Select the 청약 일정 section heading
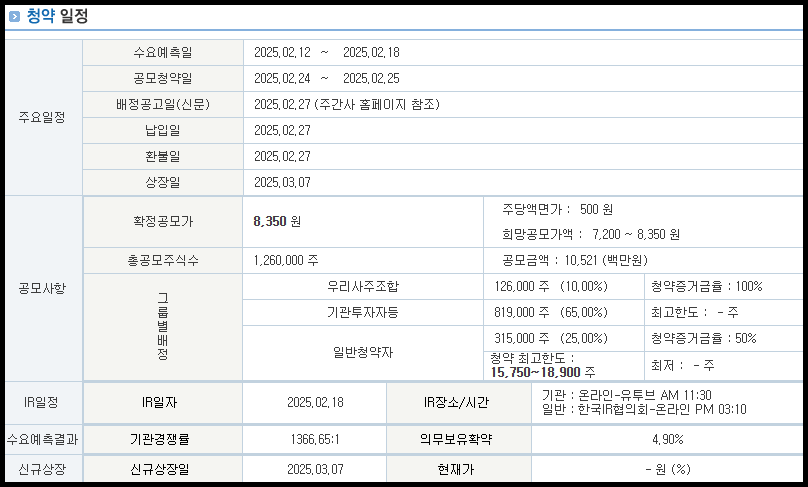Viewport: 808px width, 487px height. (57, 16)
